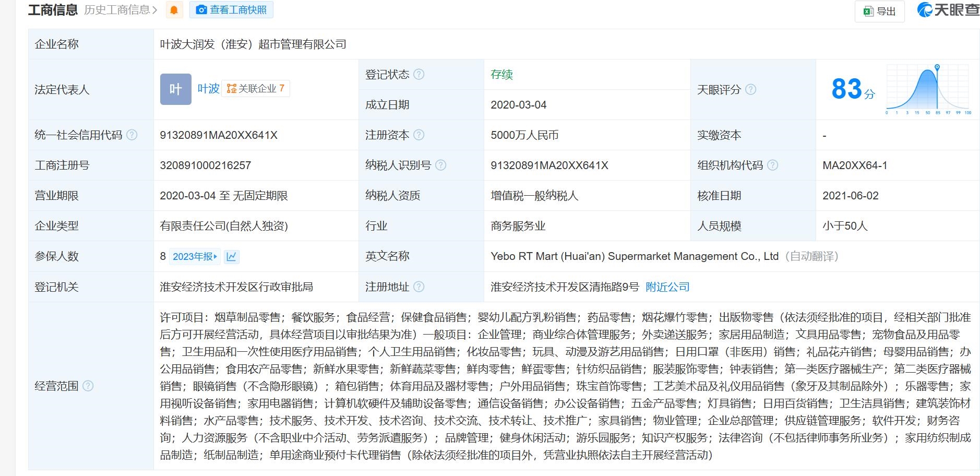Click help icon beside 纳税人识别号
This screenshot has width=980, height=476.
(441, 165)
